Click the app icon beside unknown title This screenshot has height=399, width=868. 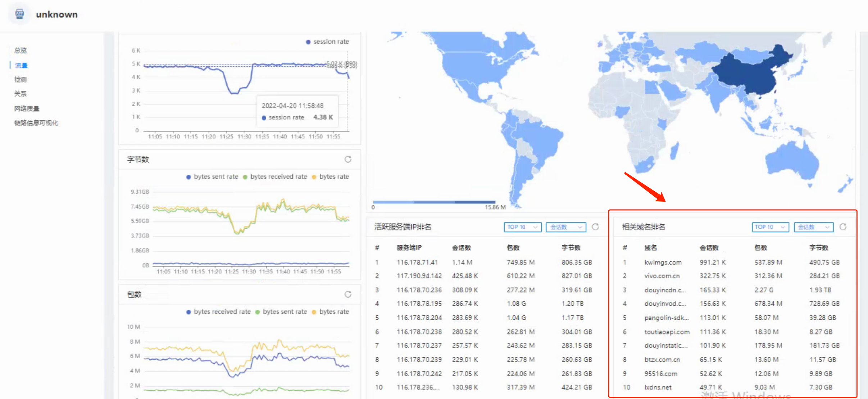click(x=20, y=14)
